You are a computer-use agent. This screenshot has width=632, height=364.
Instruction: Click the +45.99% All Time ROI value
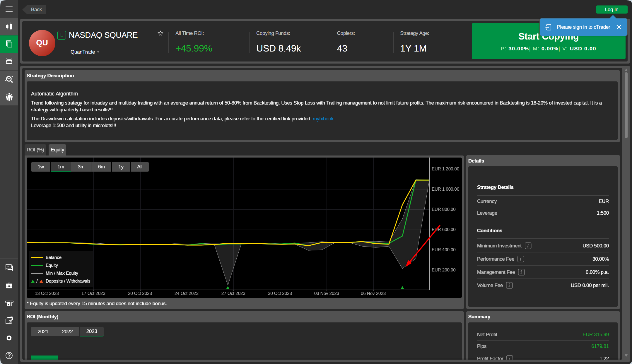point(194,48)
